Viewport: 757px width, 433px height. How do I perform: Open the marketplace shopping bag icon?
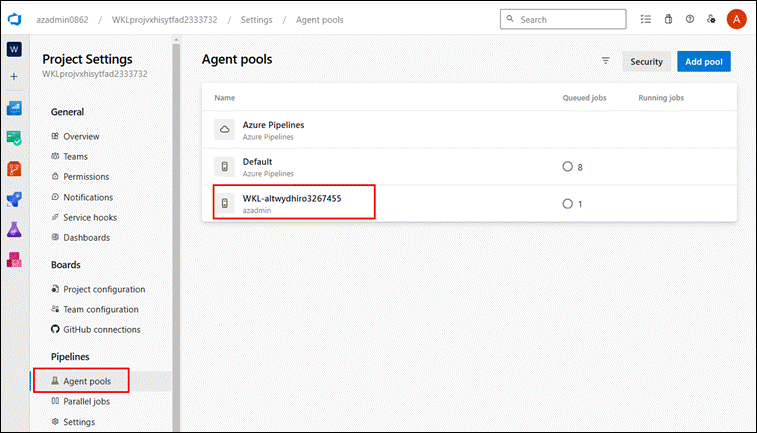pyautogui.click(x=668, y=19)
